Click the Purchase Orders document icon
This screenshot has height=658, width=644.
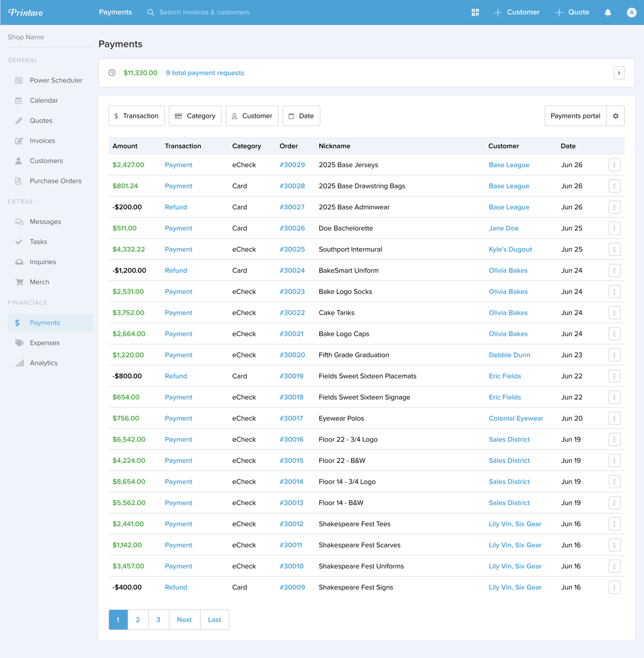(x=19, y=181)
